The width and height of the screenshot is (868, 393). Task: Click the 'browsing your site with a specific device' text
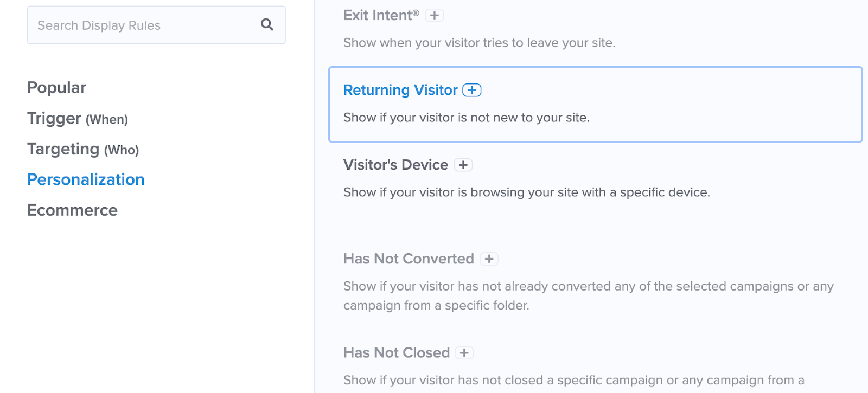pos(590,192)
